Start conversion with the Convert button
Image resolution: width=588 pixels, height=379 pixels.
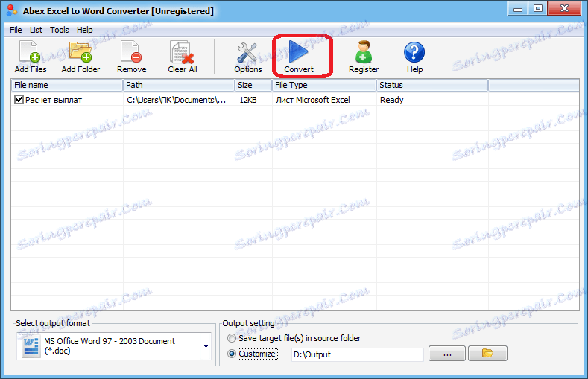pyautogui.click(x=299, y=57)
